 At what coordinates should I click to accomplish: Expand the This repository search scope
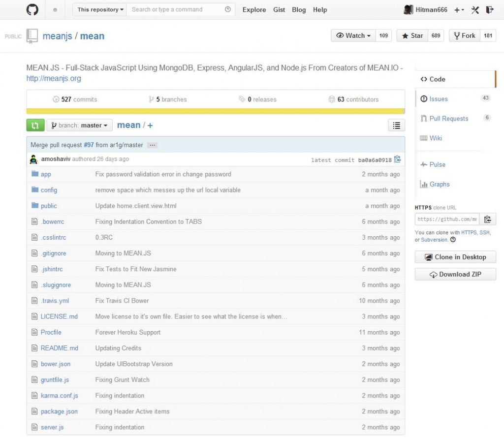click(x=100, y=9)
